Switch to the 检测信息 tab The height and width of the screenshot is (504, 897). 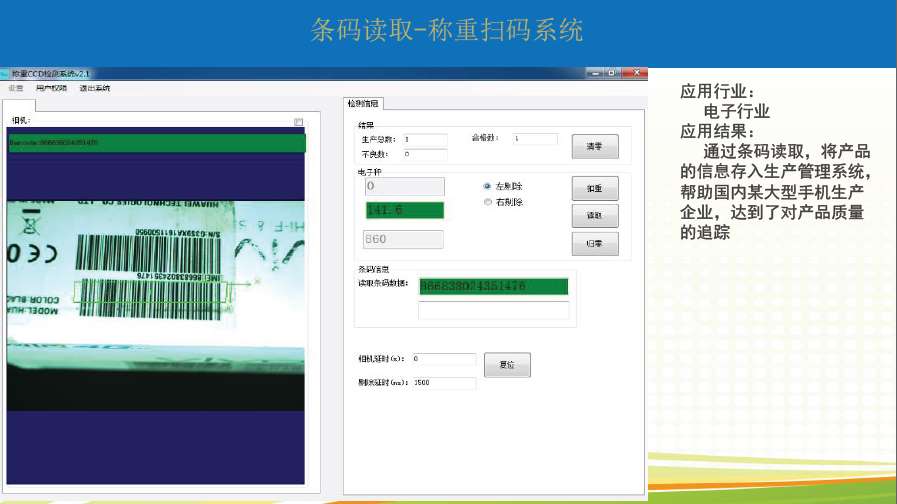click(363, 104)
